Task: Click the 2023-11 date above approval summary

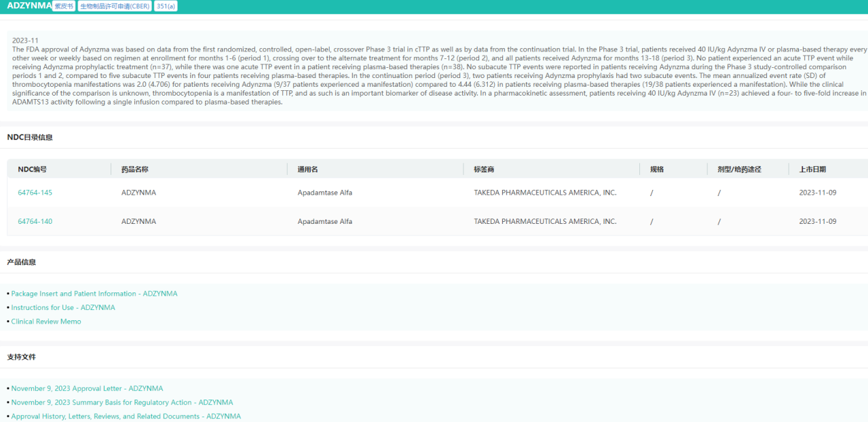Action: [26, 41]
